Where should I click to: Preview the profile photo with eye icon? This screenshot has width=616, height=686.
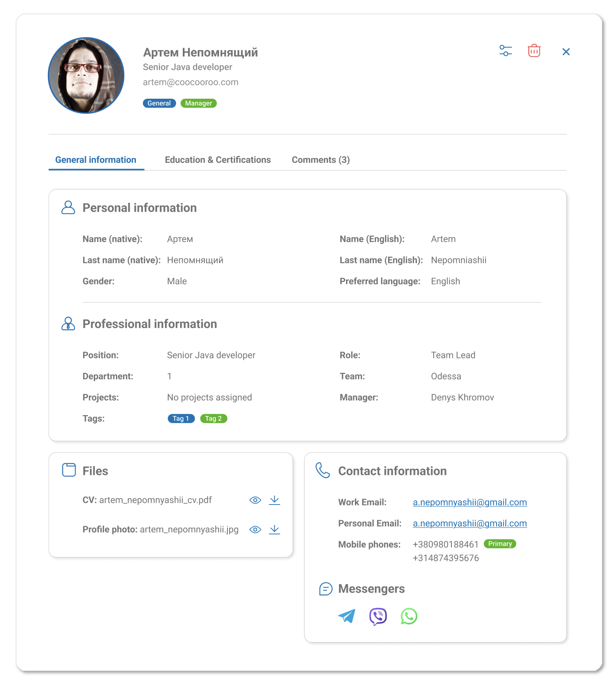tap(255, 530)
